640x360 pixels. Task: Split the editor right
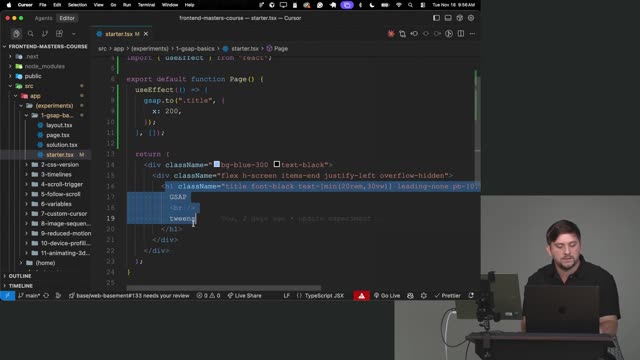click(461, 34)
